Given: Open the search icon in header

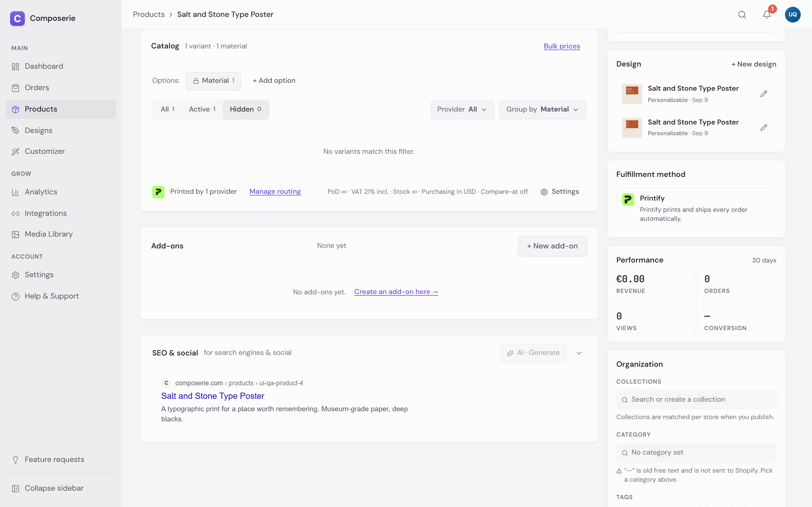Looking at the screenshot, I should [x=742, y=15].
